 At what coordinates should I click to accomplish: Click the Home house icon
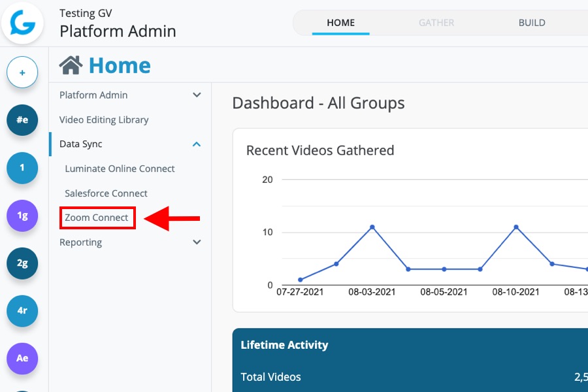[x=72, y=65]
